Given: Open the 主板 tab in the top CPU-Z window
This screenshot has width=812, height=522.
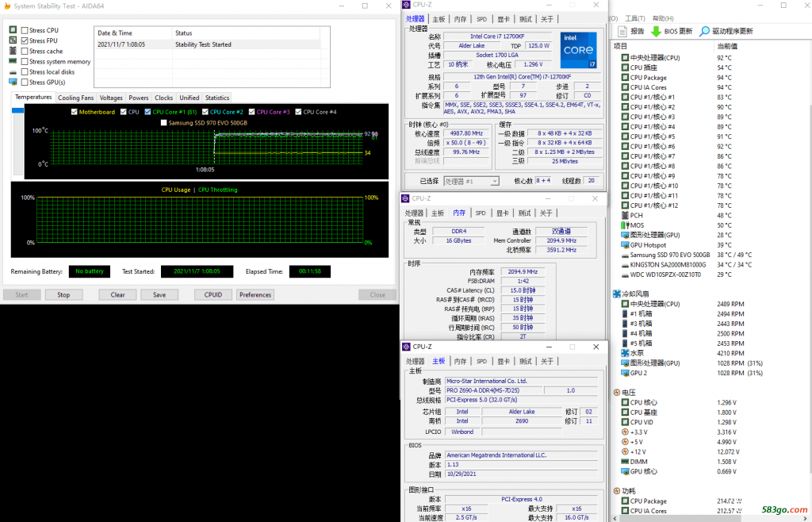Looking at the screenshot, I should [439, 19].
